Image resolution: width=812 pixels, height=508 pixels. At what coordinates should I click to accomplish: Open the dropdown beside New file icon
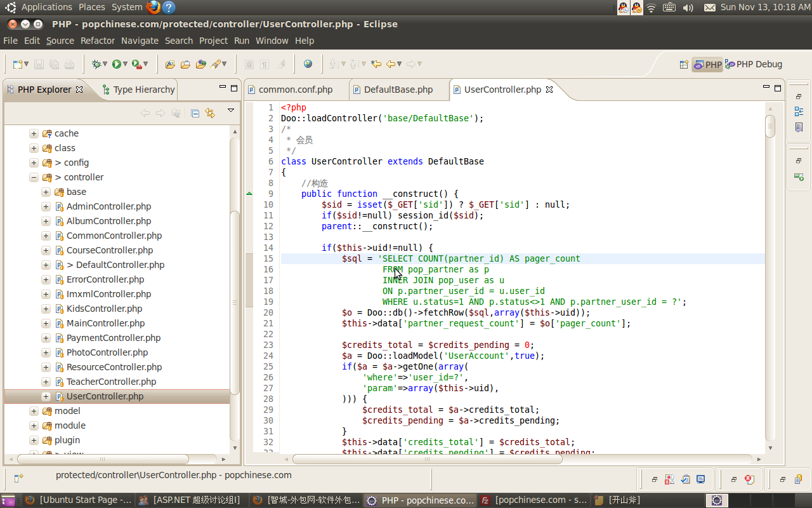pos(27,64)
